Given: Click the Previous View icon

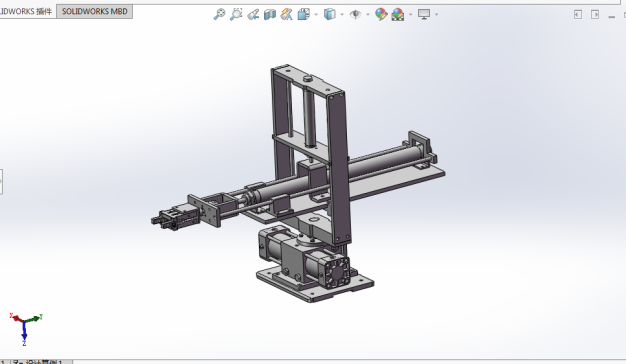Looking at the screenshot, I should tap(253, 15).
